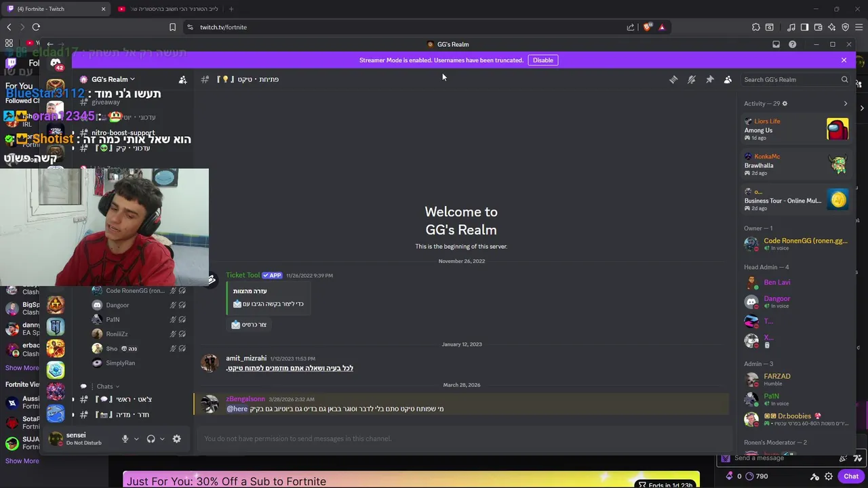Show pinned messages with the pin icon
This screenshot has width=868, height=488.
click(710, 79)
